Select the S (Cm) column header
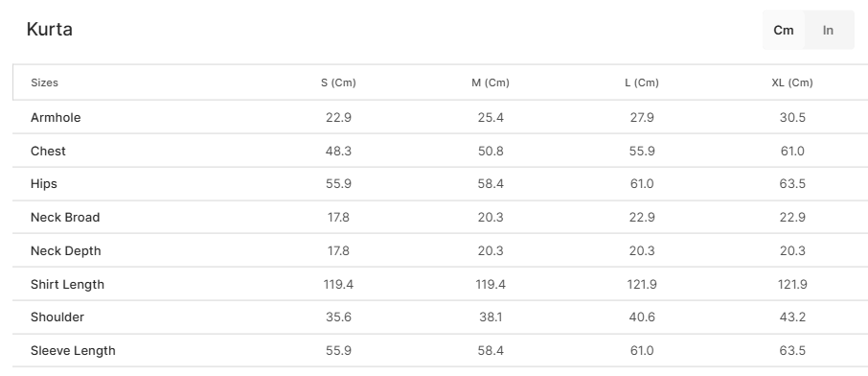Viewport: 868px width, 376px height. click(x=338, y=82)
